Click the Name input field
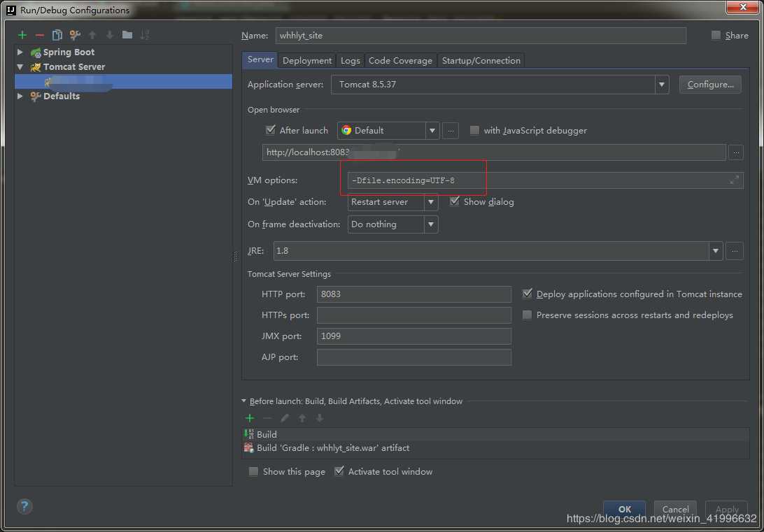 point(481,36)
